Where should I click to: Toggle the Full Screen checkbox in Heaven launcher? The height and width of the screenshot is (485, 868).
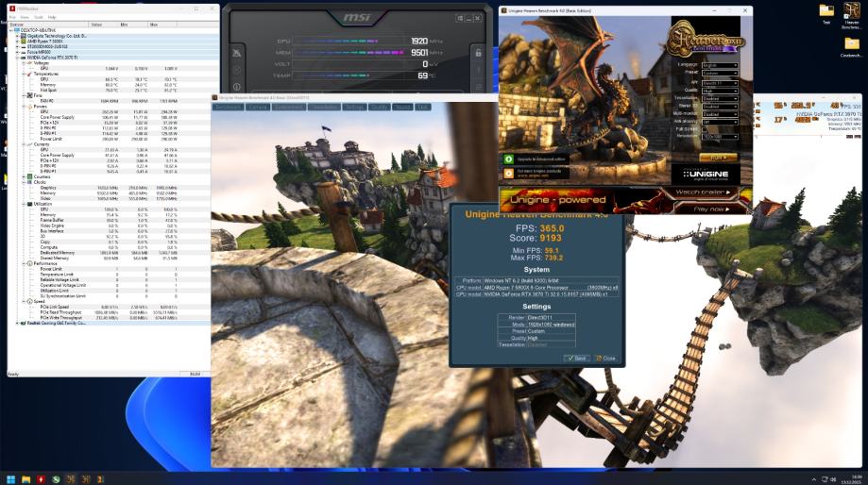705,129
